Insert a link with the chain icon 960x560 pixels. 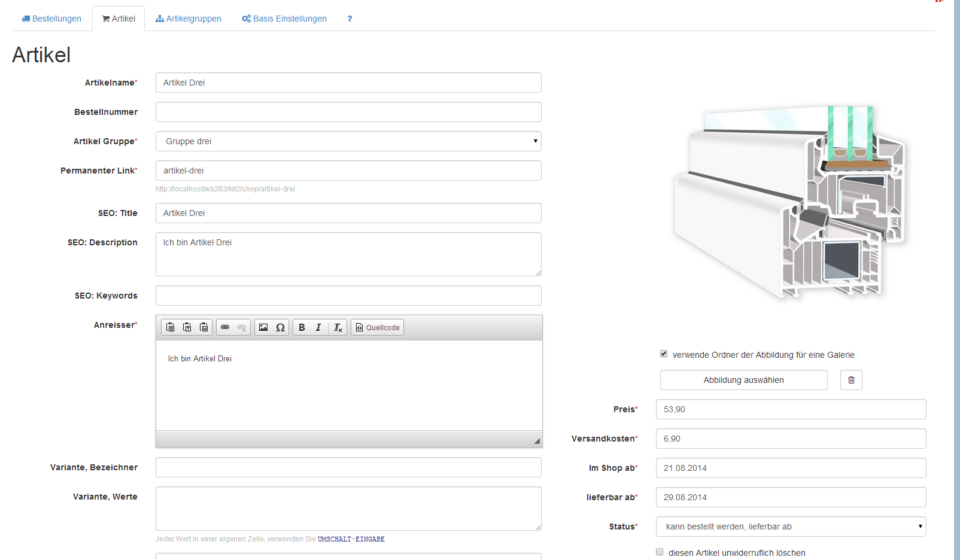point(225,327)
